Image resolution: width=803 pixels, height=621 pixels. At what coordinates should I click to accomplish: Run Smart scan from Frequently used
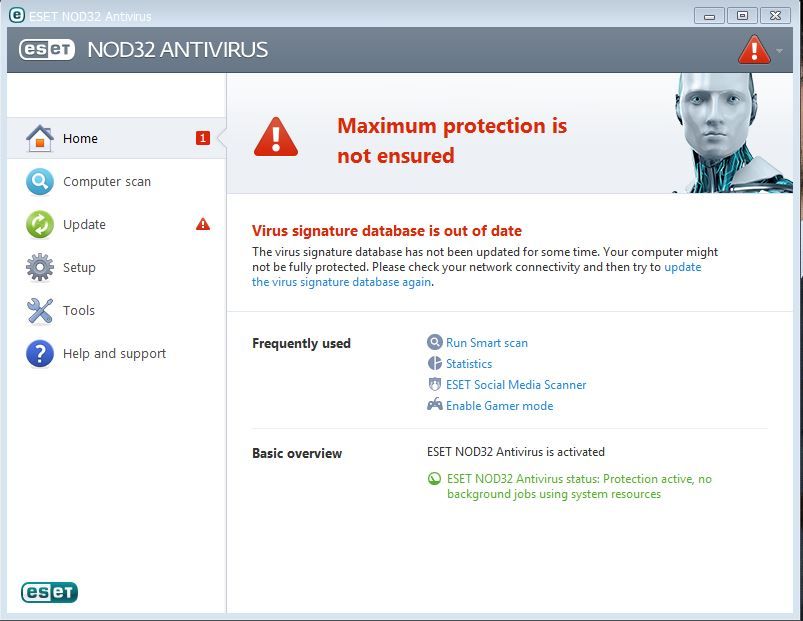486,343
